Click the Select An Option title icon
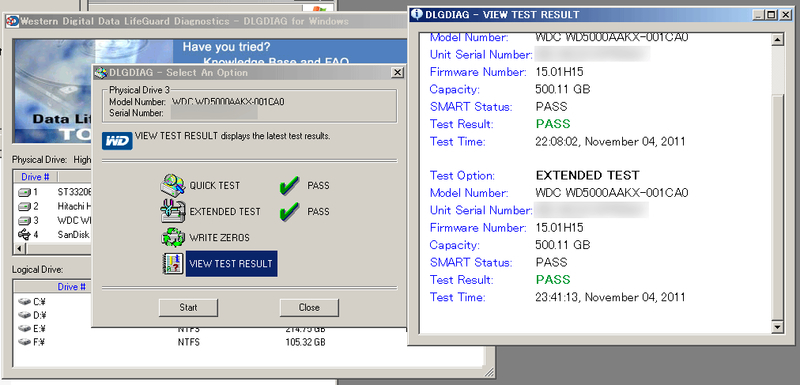The width and height of the screenshot is (800, 385). 101,72
